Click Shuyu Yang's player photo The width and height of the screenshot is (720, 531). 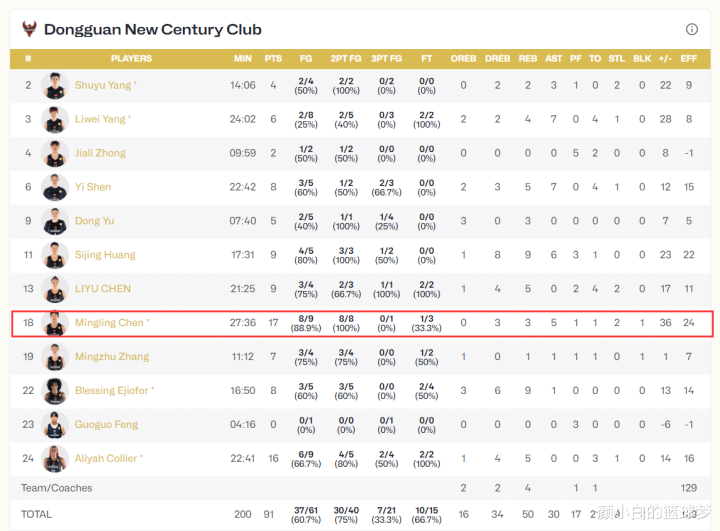click(x=55, y=86)
